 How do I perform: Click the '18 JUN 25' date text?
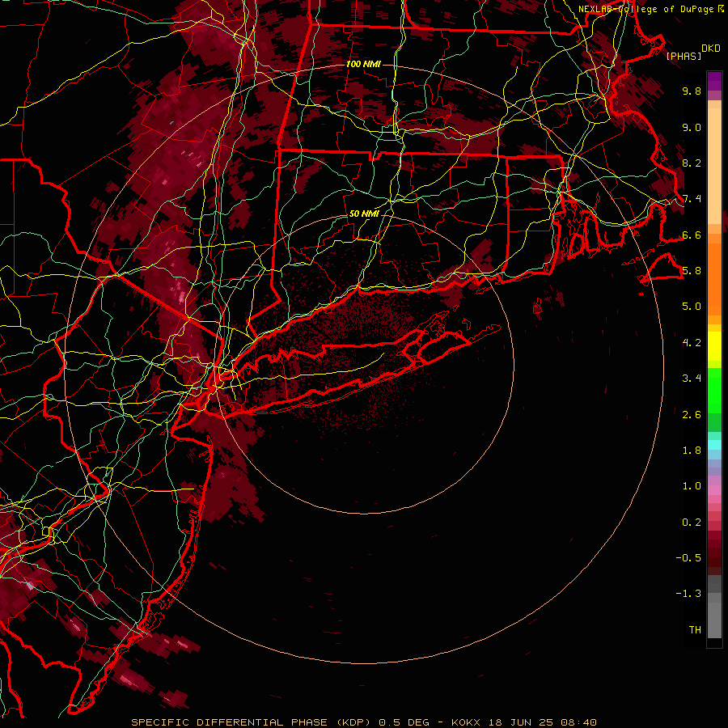522,722
